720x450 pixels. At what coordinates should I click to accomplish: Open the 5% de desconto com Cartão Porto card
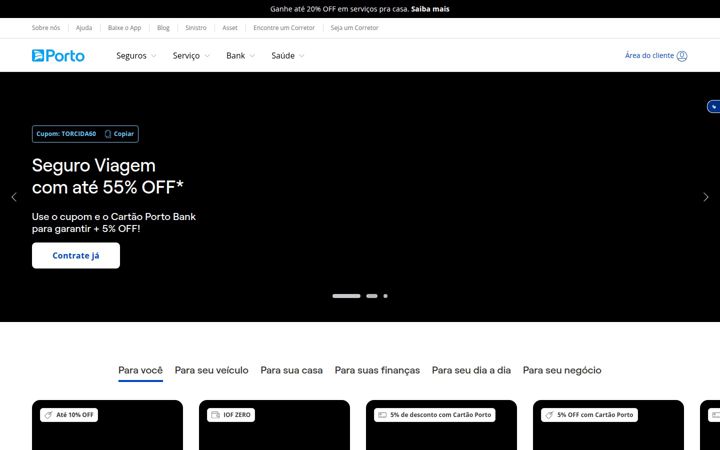pyautogui.click(x=441, y=425)
